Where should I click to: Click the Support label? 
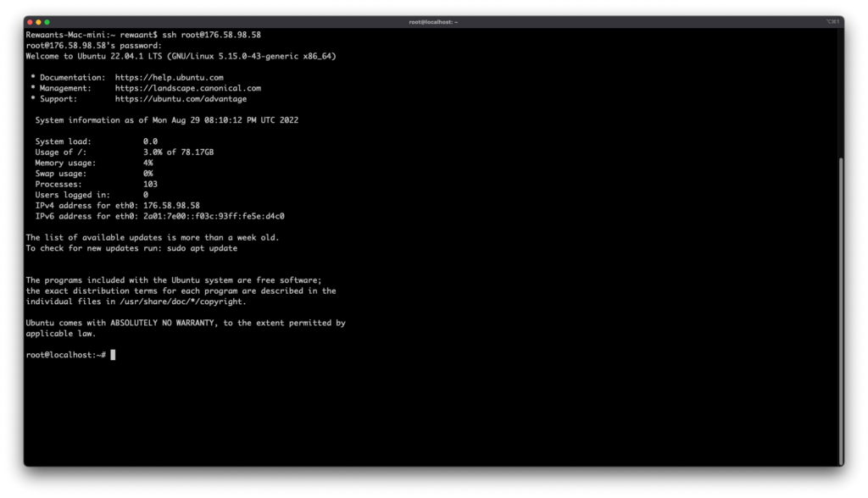[58, 99]
